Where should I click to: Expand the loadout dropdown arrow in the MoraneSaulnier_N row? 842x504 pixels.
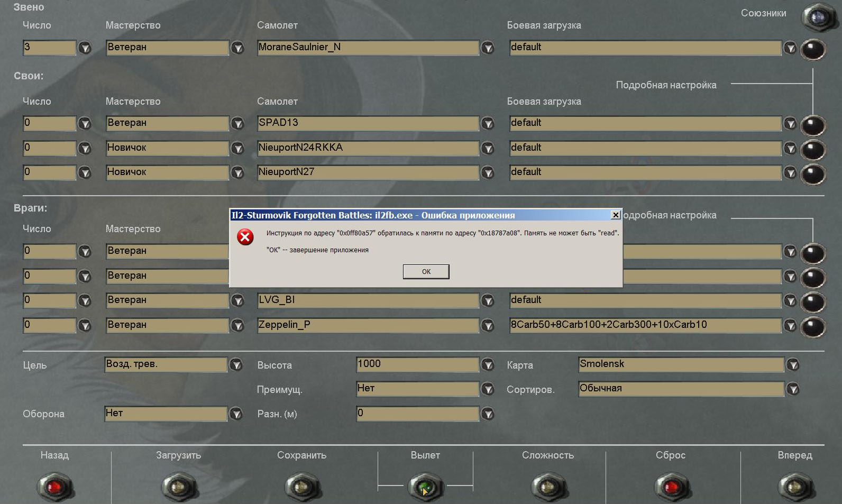click(x=790, y=48)
